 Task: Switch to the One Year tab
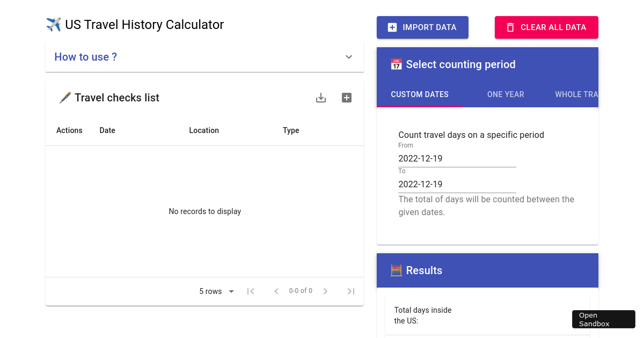pyautogui.click(x=506, y=94)
